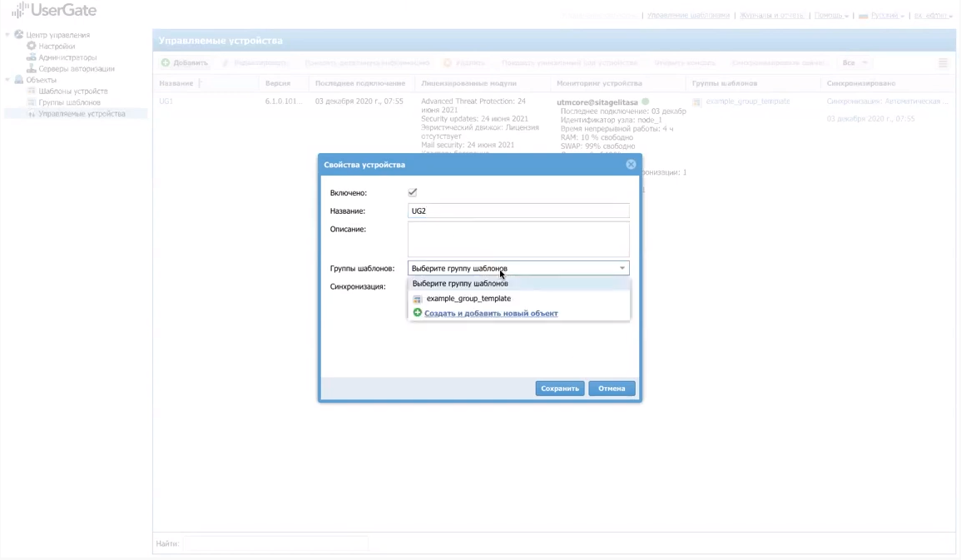Collapse the Центр управления tree node
The height and width of the screenshot is (560, 961).
(8, 35)
